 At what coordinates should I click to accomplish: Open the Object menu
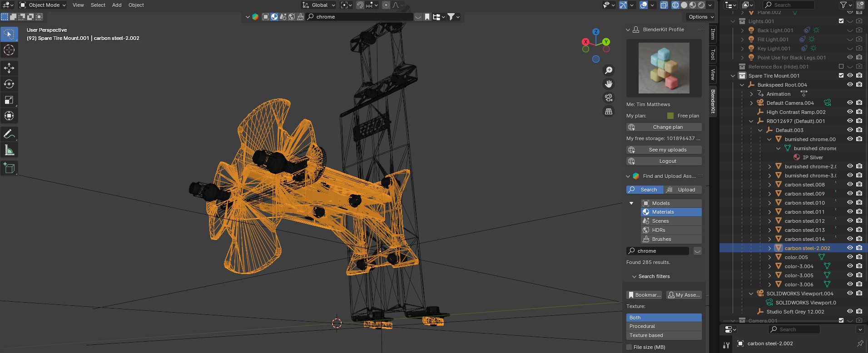136,5
